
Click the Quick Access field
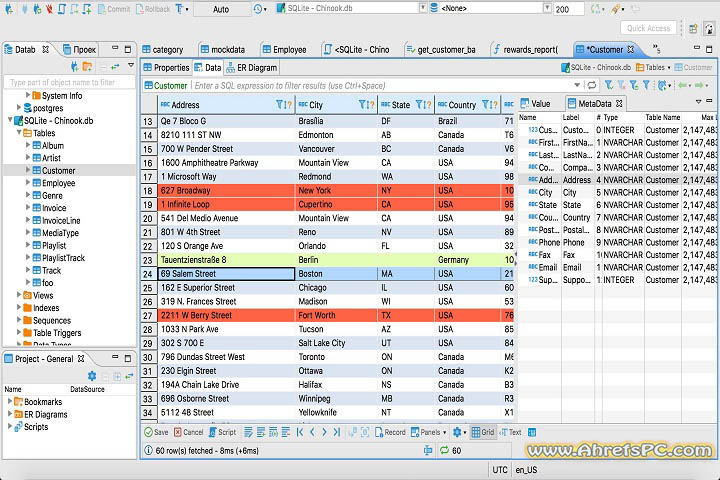648,28
